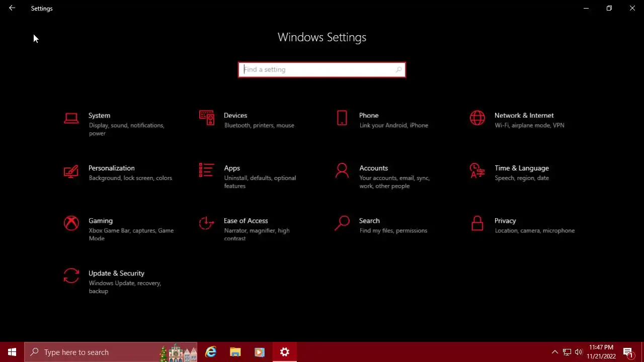
Task: Click 'Find my files, permissions' text
Action: click(x=393, y=231)
